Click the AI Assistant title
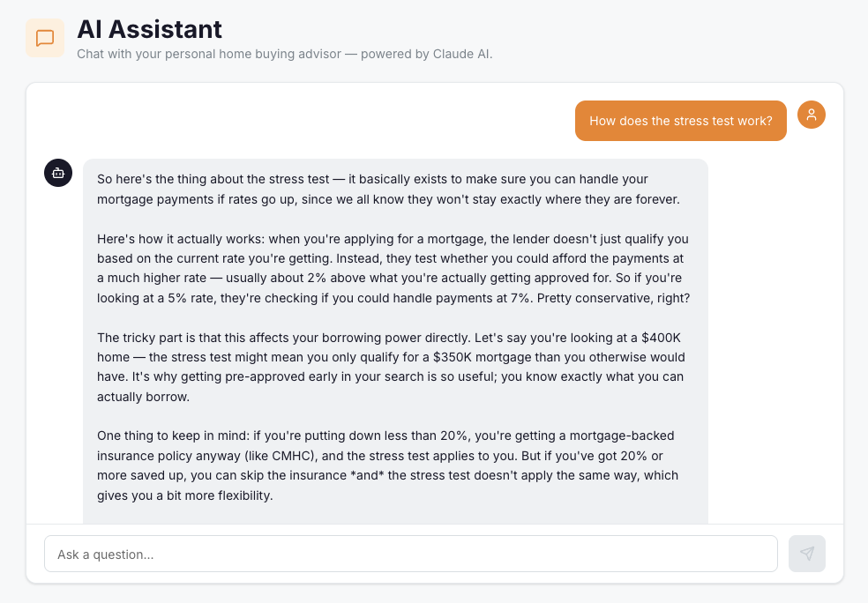Image resolution: width=868 pixels, height=603 pixels. click(x=150, y=29)
